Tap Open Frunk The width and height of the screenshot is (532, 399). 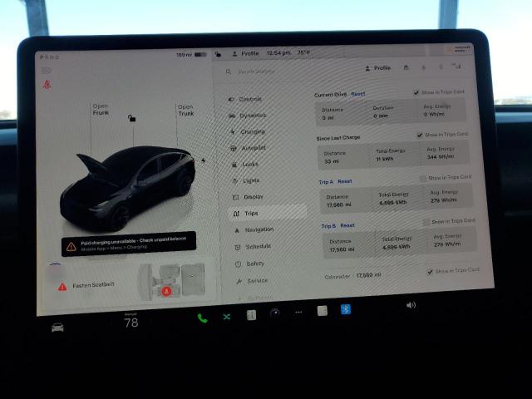click(x=101, y=109)
